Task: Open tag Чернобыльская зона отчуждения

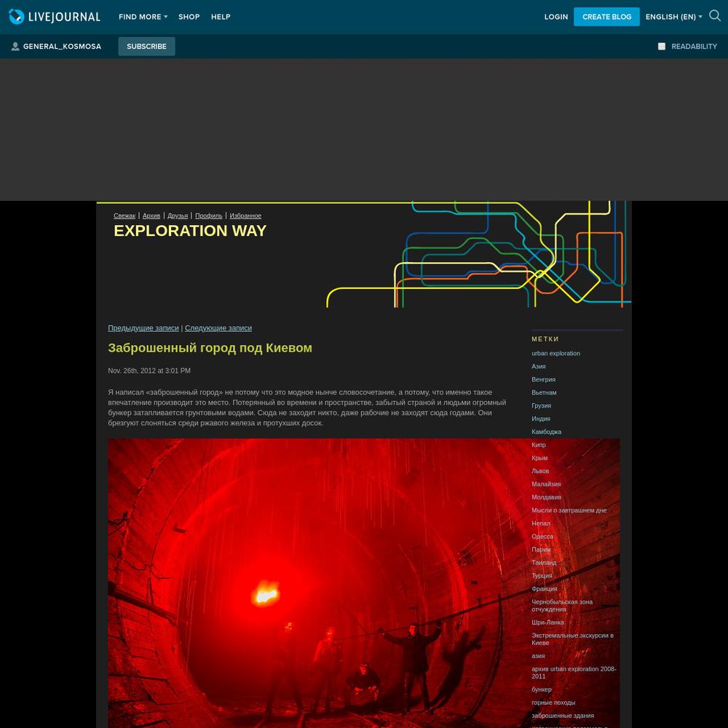Action: (x=562, y=606)
